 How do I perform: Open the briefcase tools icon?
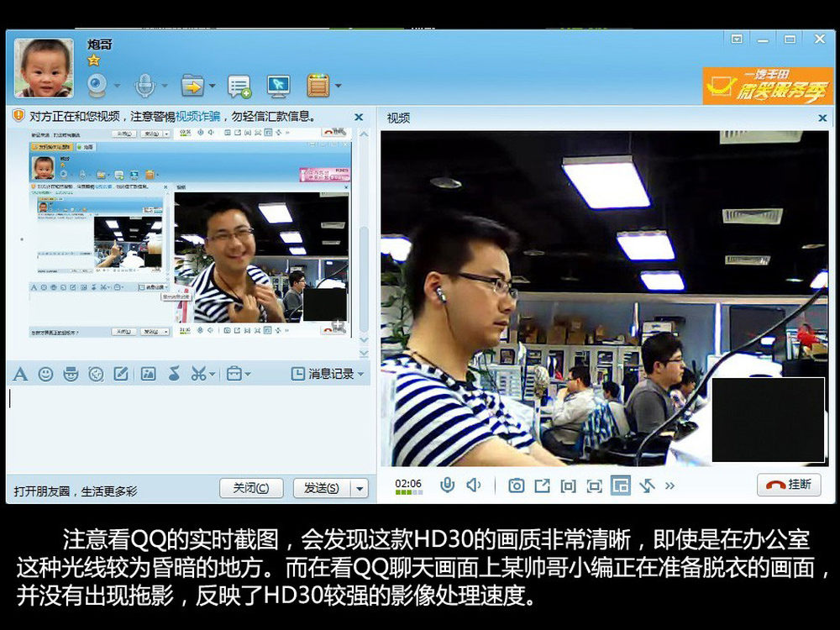[234, 374]
